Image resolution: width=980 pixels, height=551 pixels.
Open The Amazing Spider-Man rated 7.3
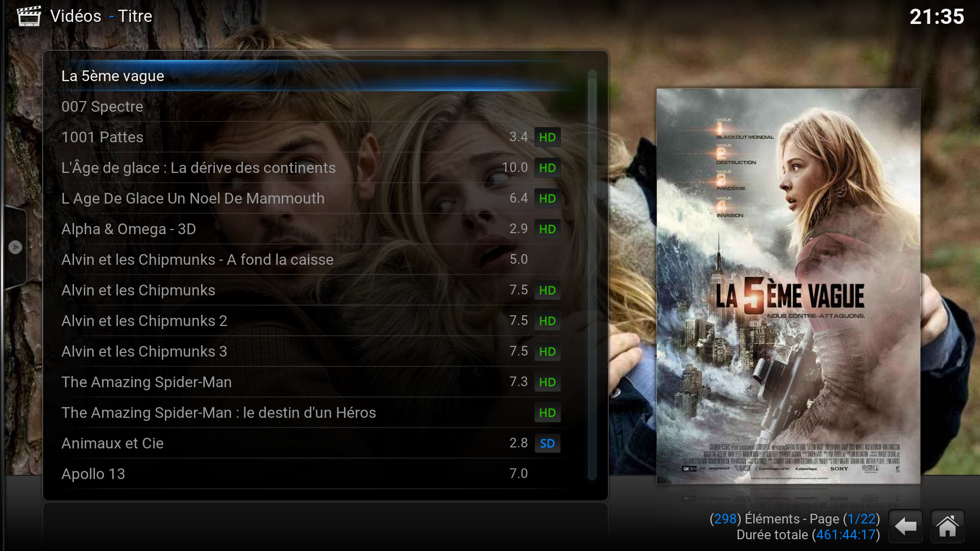click(x=316, y=382)
